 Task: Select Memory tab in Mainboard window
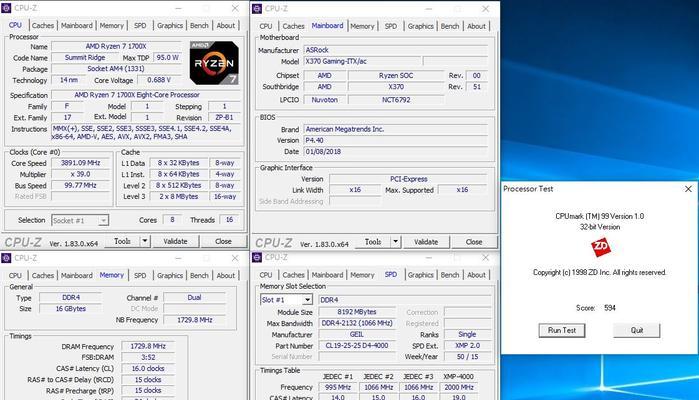pos(362,26)
